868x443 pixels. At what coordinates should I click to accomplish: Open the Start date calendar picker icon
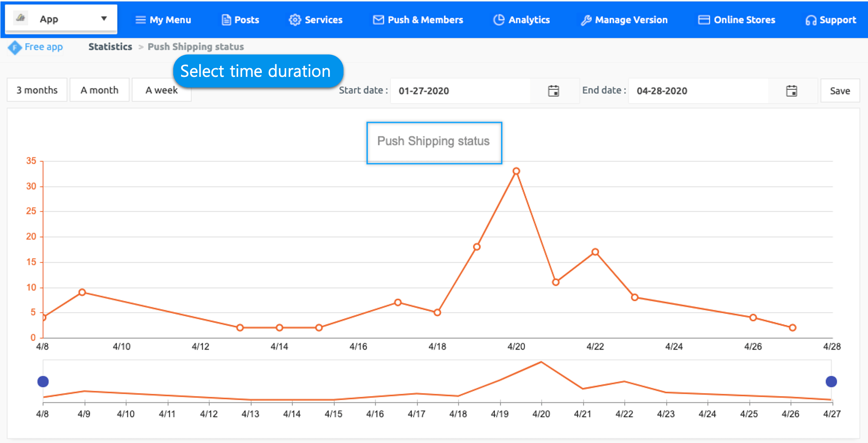click(x=553, y=91)
